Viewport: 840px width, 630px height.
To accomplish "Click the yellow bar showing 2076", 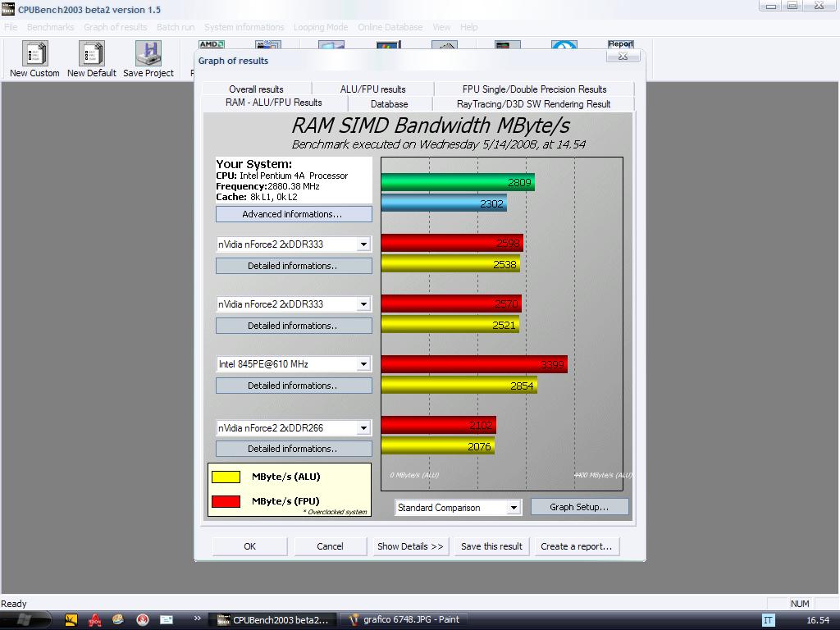I will click(438, 446).
